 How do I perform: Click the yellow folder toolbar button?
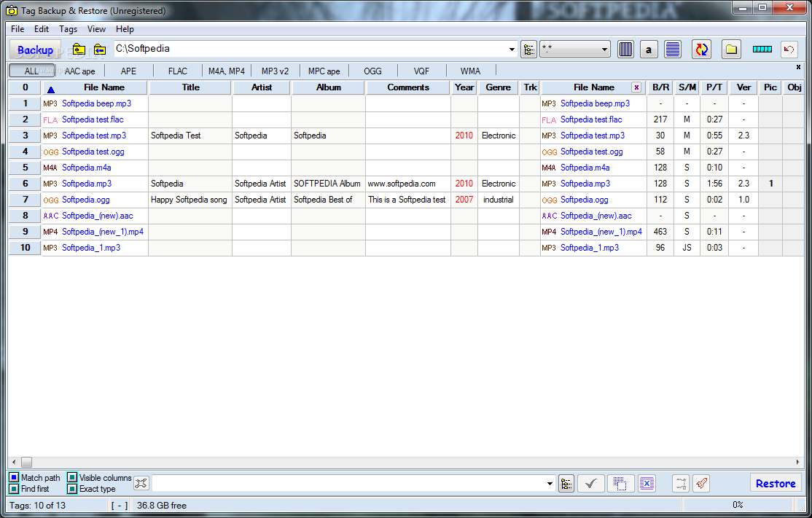coord(731,50)
